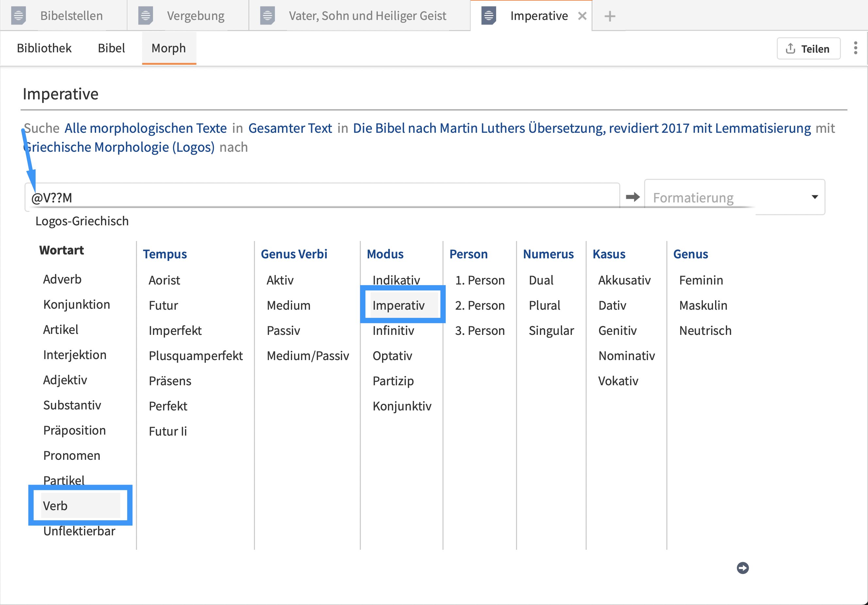Select the Bibel search type
Image resolution: width=868 pixels, height=605 pixels.
pyautogui.click(x=111, y=48)
